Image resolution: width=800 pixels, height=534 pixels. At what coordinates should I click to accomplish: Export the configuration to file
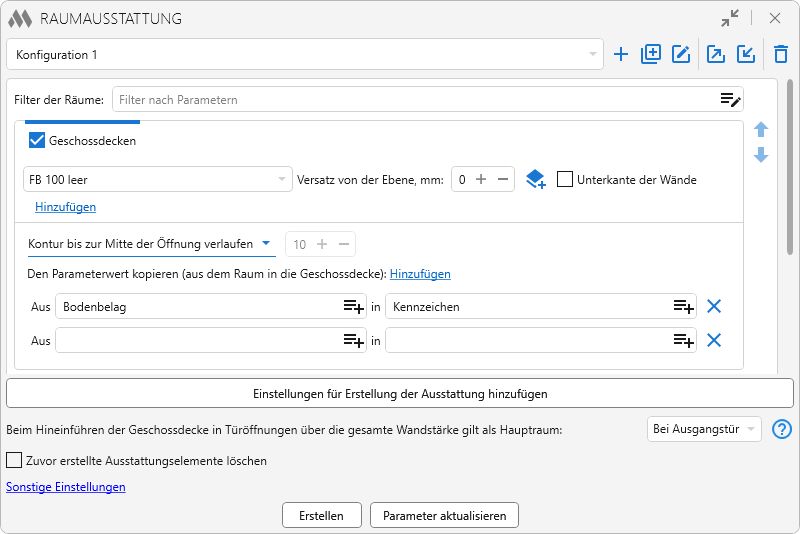[x=716, y=55]
